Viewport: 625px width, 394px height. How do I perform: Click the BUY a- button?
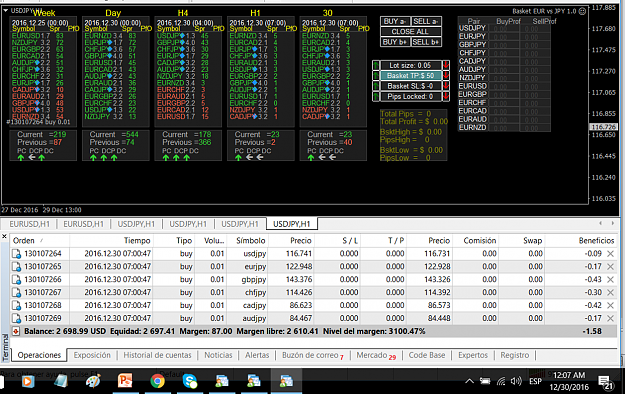coord(395,22)
